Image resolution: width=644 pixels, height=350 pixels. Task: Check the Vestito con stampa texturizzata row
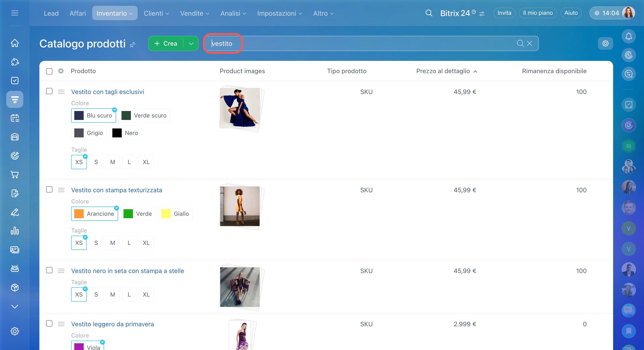point(49,190)
